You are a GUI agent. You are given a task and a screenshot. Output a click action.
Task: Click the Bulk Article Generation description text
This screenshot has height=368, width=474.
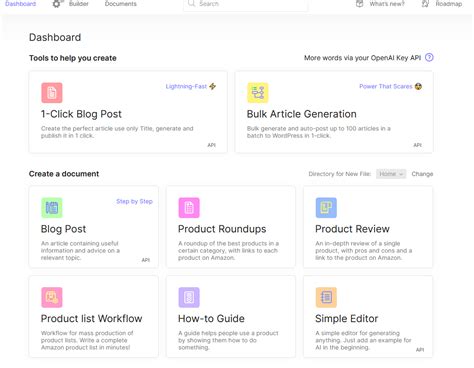pyautogui.click(x=319, y=132)
